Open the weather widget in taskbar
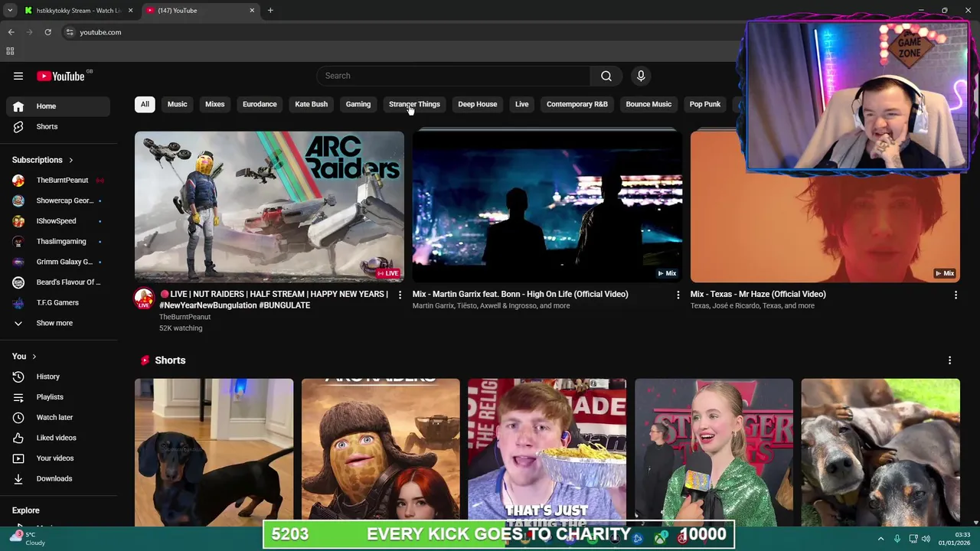 [27, 539]
